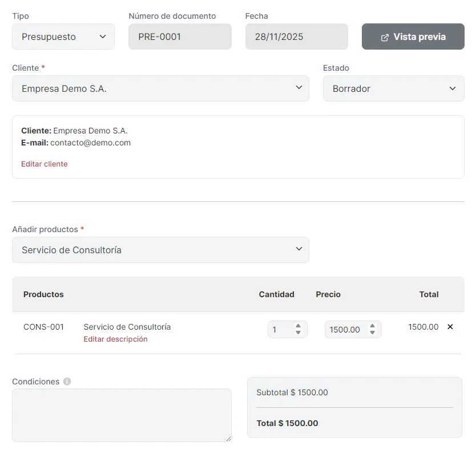
Task: Lower Precio using the down arrow
Action: click(372, 333)
